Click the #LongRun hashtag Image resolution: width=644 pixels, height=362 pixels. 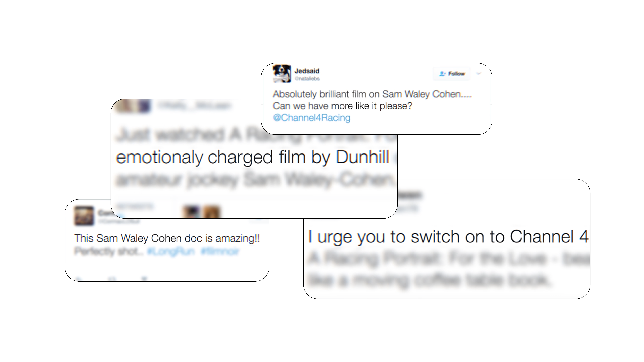171,251
